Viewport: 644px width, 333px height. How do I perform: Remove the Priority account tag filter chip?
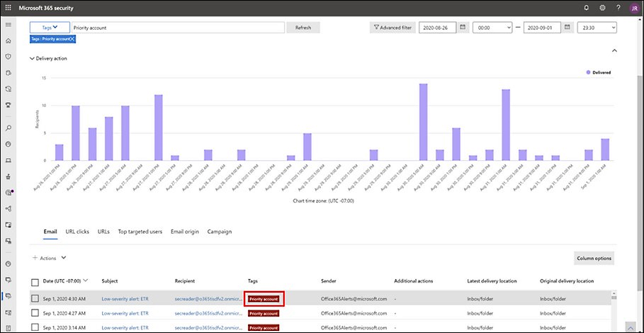click(x=72, y=39)
